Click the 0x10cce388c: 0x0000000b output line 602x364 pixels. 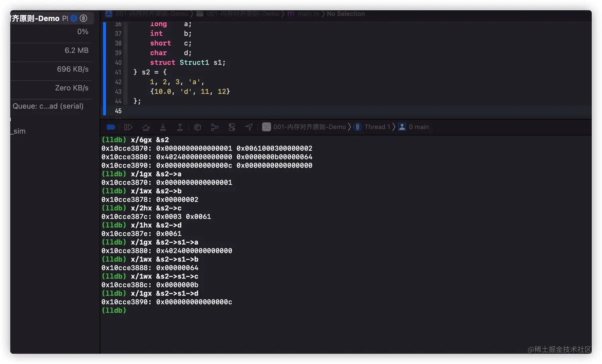(150, 285)
